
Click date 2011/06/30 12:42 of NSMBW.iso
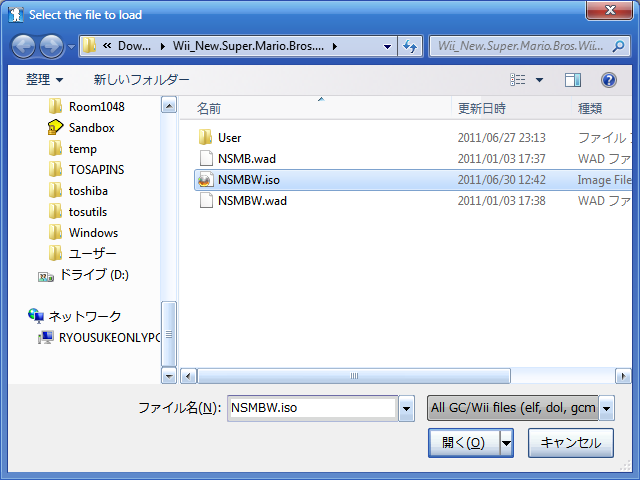pos(501,180)
